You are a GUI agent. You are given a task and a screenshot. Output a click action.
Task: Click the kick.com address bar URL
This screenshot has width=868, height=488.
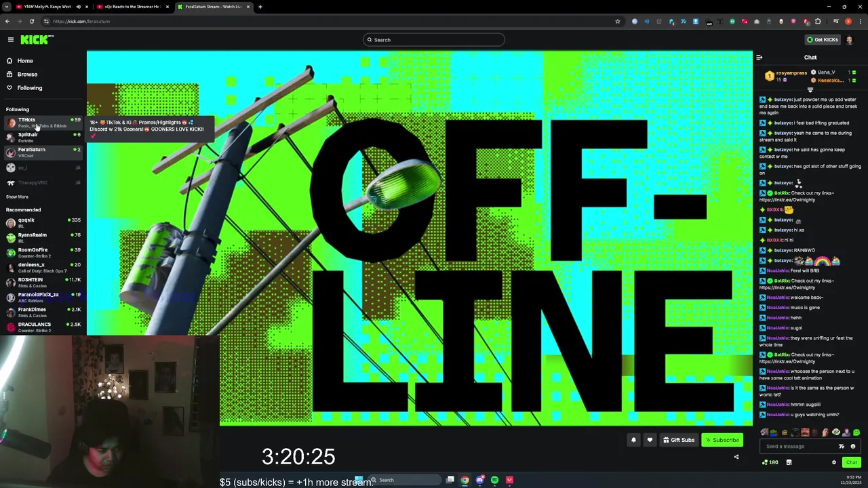(81, 21)
